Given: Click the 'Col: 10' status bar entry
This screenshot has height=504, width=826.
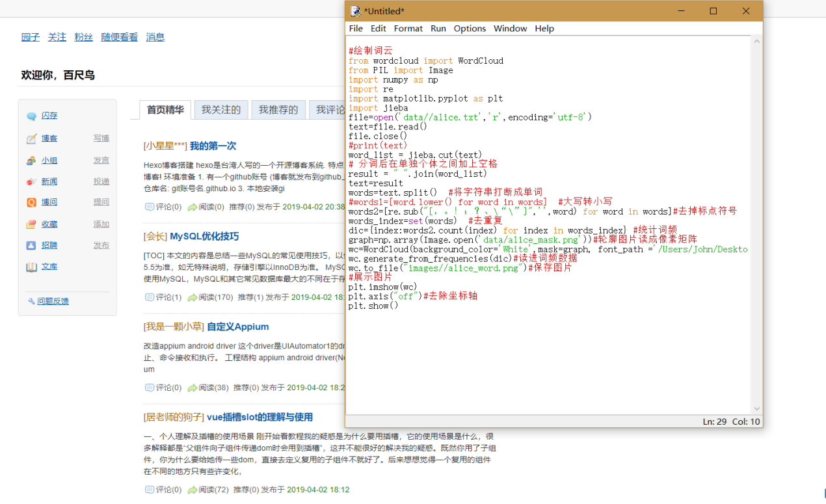Looking at the screenshot, I should point(746,421).
